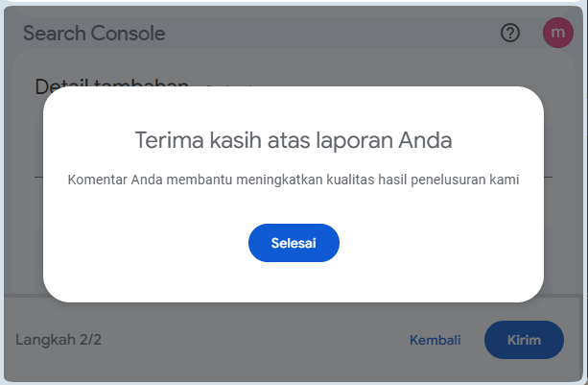Open the help question mark icon
The height and width of the screenshot is (385, 588).
[x=510, y=34]
